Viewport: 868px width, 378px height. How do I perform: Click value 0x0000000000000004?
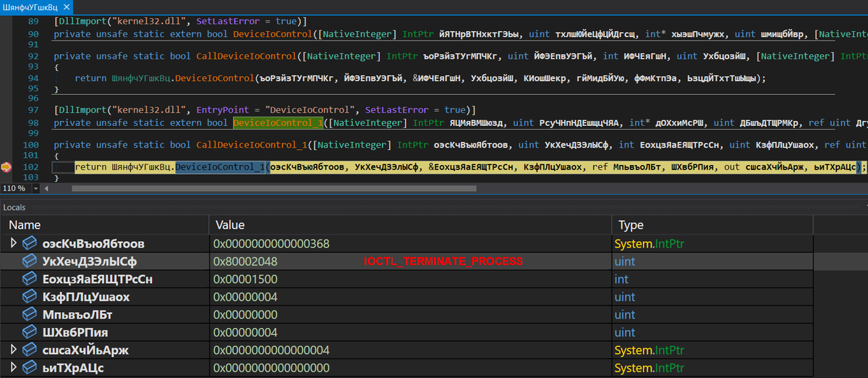(272, 350)
